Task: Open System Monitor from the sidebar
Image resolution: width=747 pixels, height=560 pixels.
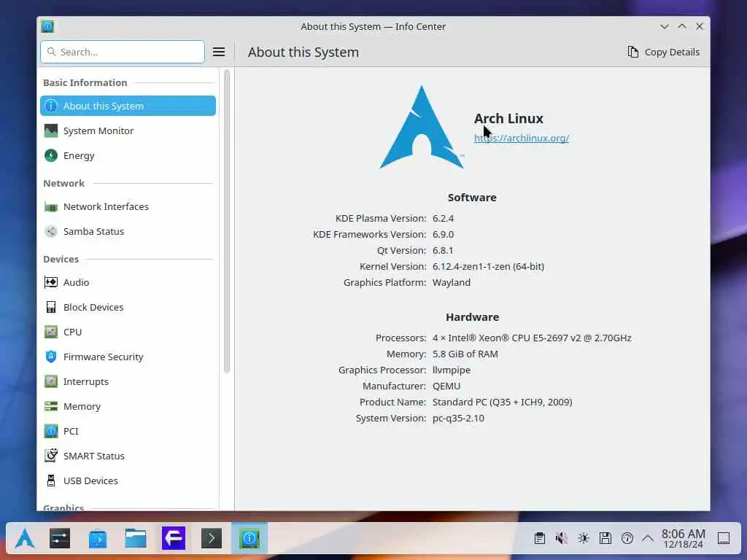Action: point(128,131)
